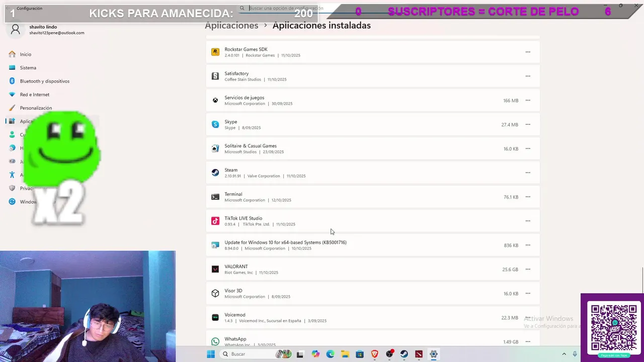Click the 76.1 KB Terminal size value

coord(511,197)
